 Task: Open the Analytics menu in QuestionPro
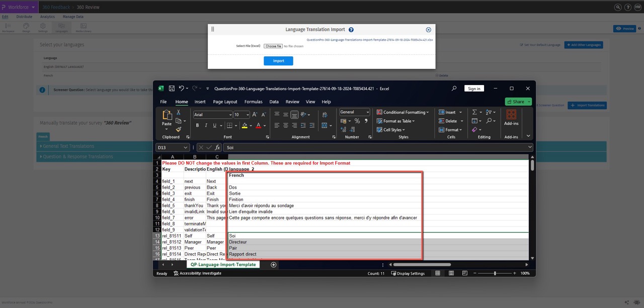pos(47,17)
